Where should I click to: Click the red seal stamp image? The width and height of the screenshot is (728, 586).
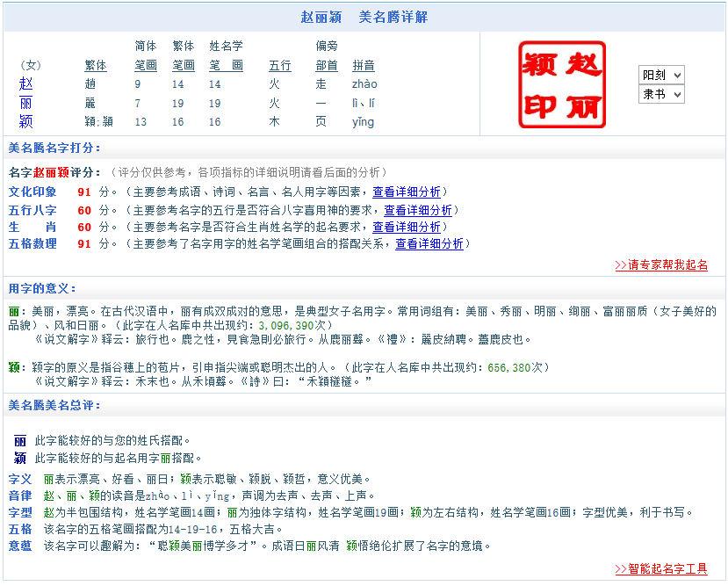click(562, 84)
